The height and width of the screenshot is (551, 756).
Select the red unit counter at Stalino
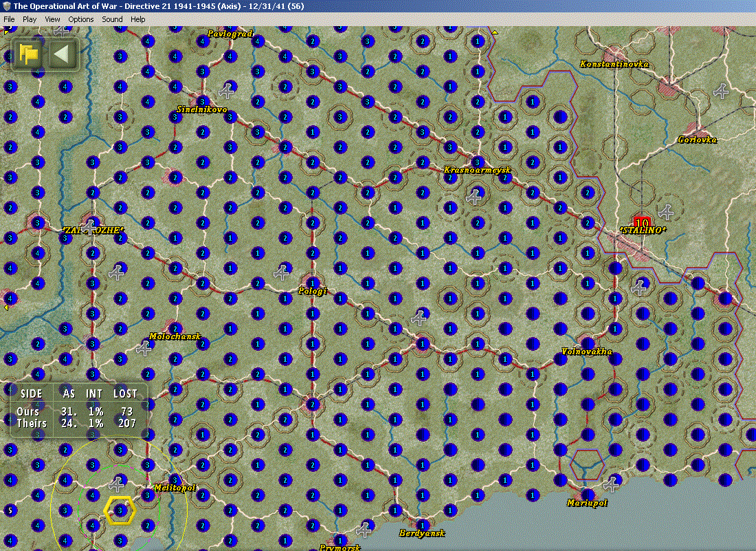coord(642,222)
